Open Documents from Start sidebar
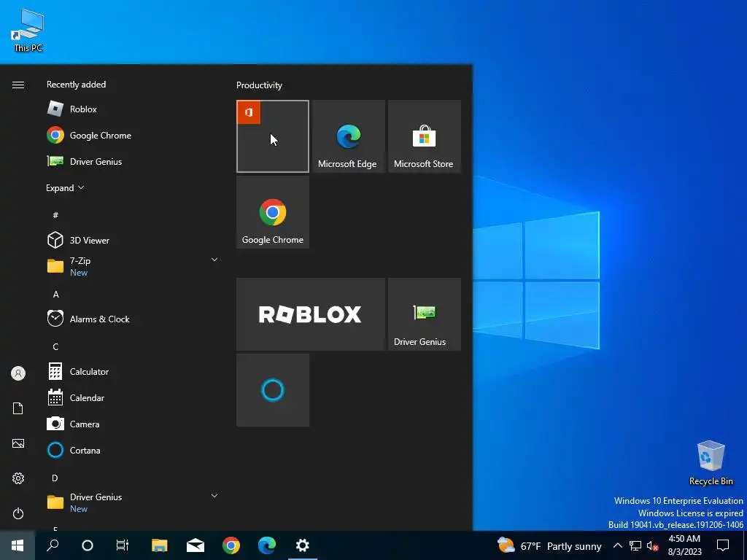The image size is (747, 560). pos(18,408)
